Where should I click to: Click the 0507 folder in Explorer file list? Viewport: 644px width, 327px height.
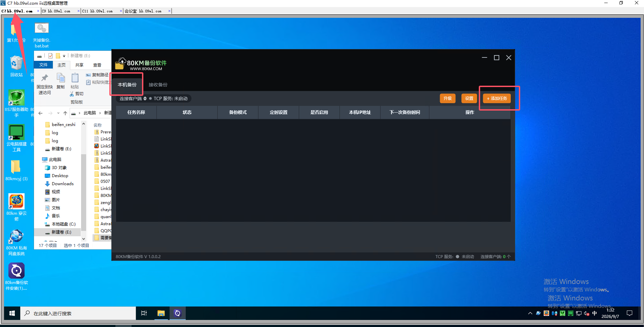pyautogui.click(x=102, y=181)
